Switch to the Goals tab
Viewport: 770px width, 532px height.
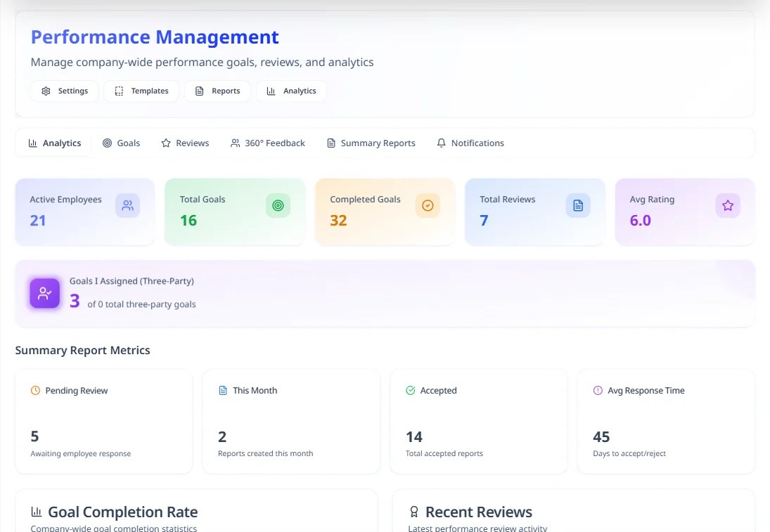click(121, 143)
